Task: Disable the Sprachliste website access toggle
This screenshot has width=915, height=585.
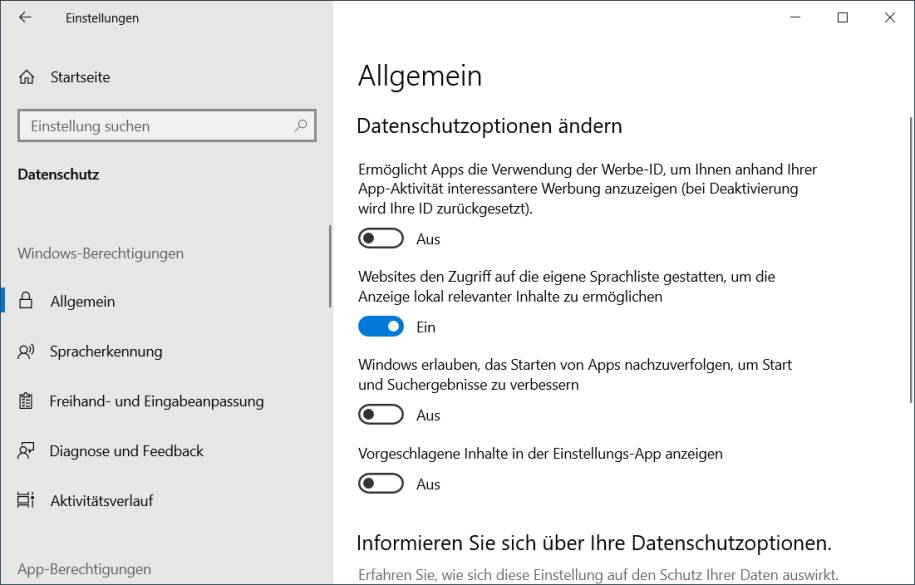Action: (x=381, y=327)
